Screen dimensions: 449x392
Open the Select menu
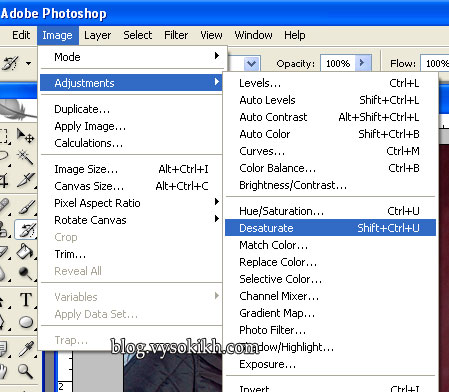tap(137, 35)
